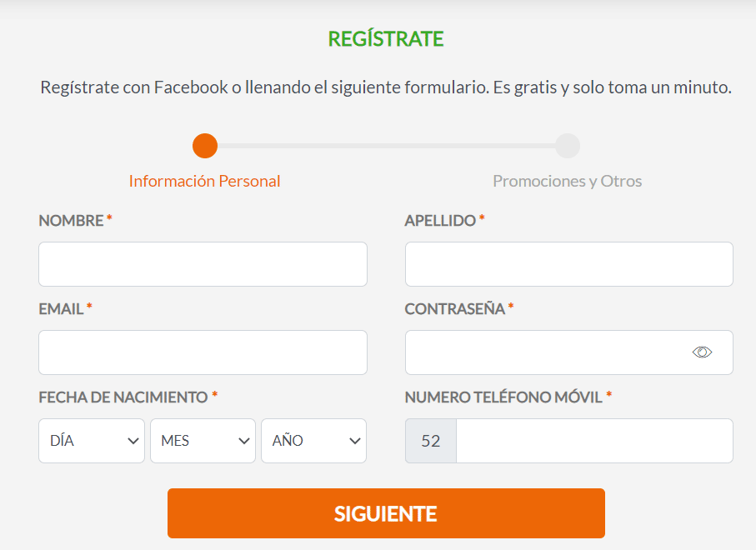Click the orange step indicator dot
The height and width of the screenshot is (550, 756).
(x=204, y=145)
